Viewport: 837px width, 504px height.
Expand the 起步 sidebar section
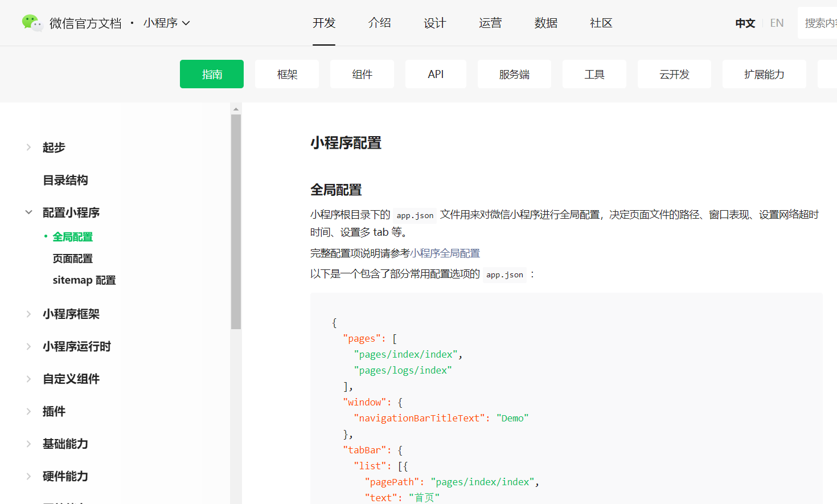click(x=28, y=147)
